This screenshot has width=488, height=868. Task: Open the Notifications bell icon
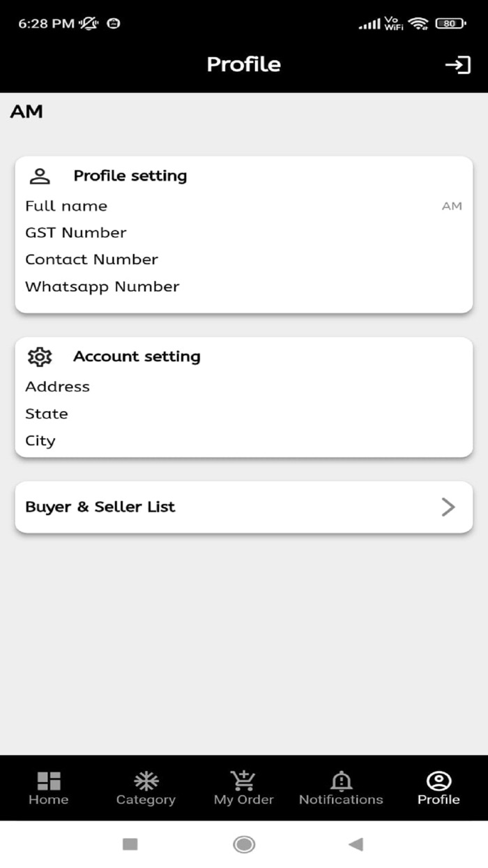coord(341,781)
